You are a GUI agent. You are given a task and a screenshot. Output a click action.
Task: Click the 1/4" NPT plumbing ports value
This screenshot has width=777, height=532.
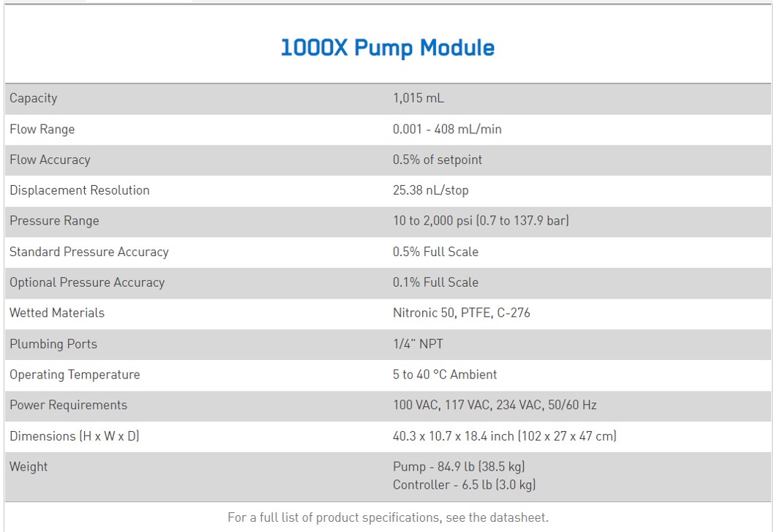[418, 344]
